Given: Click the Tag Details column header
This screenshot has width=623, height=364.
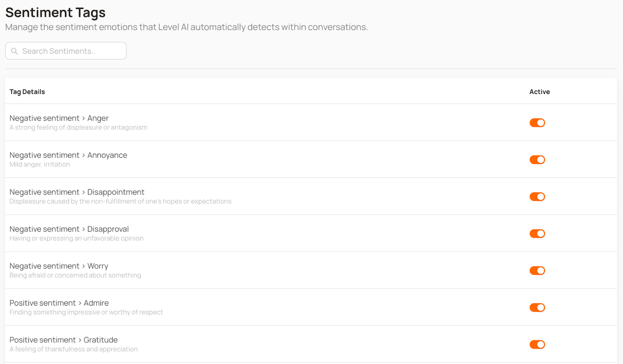Looking at the screenshot, I should coord(27,92).
